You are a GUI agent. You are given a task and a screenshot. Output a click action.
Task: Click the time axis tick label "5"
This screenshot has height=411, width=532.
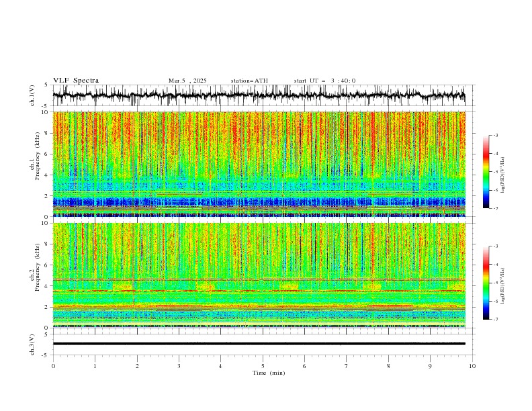263,366
